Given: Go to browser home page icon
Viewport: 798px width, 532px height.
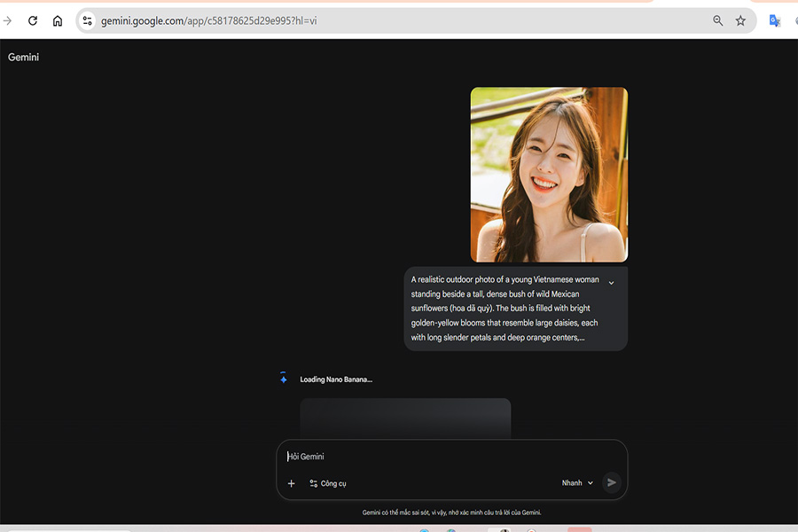Looking at the screenshot, I should click(58, 20).
